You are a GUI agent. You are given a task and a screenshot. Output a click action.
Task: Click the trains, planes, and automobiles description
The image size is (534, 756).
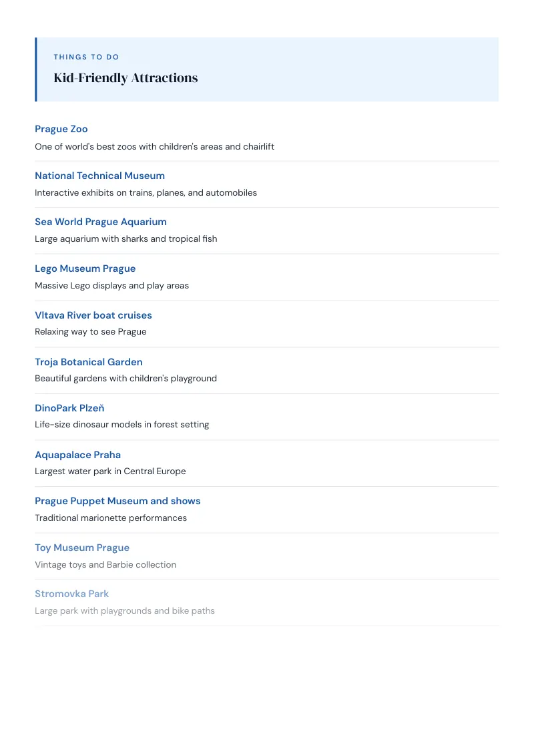point(146,193)
